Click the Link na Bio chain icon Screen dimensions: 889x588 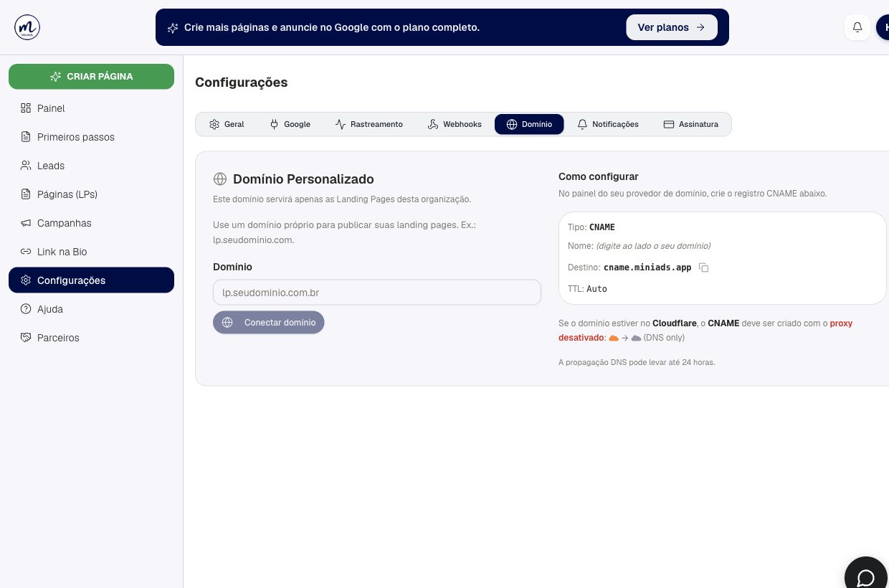tap(26, 252)
